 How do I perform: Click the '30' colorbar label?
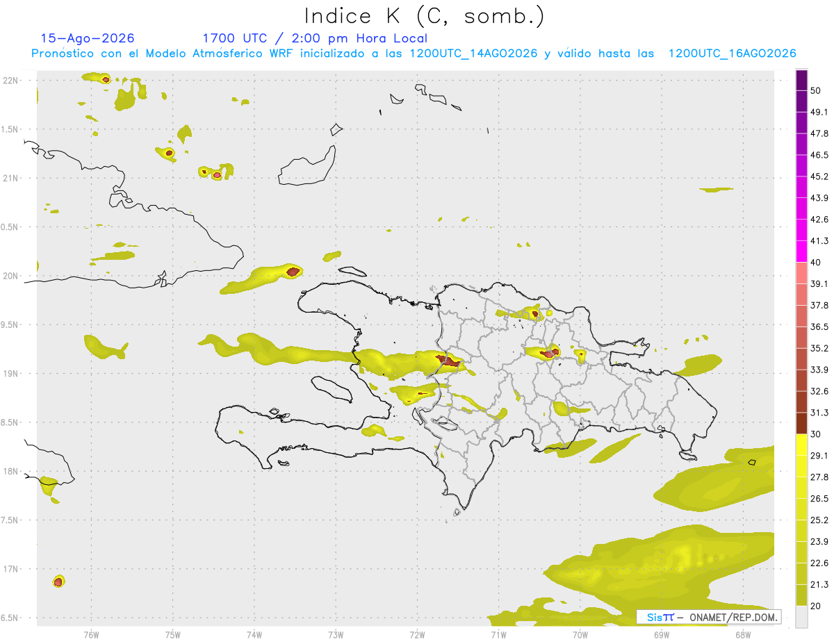(816, 434)
